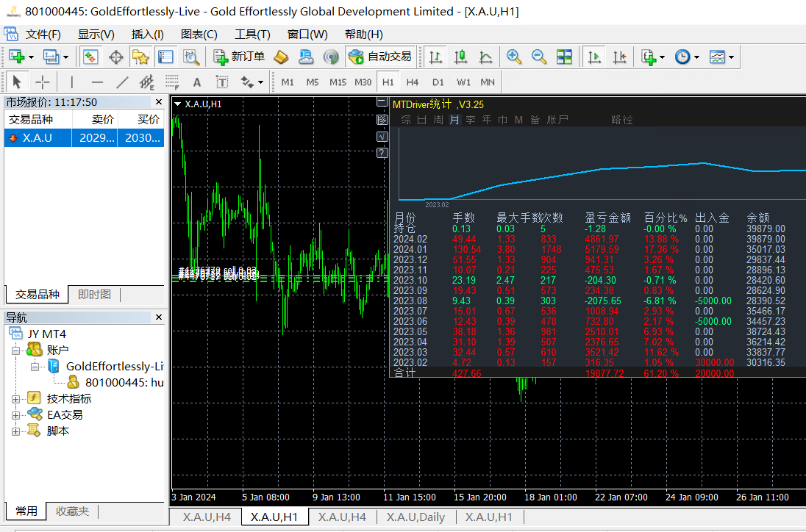
Task: Select the trendline drawing tool
Action: (x=122, y=82)
